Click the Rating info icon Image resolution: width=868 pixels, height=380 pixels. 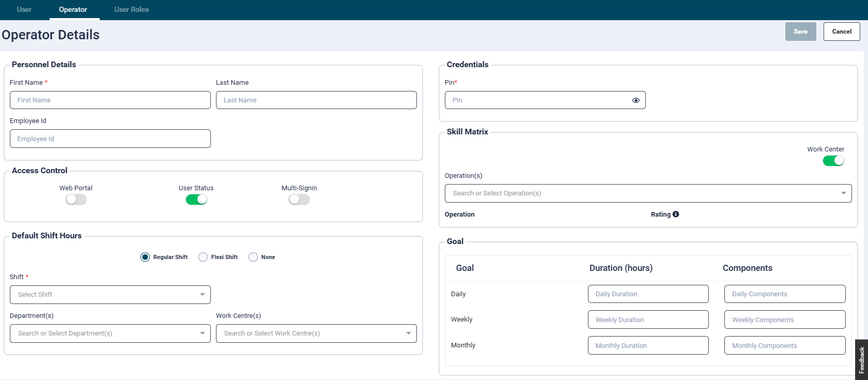click(676, 214)
